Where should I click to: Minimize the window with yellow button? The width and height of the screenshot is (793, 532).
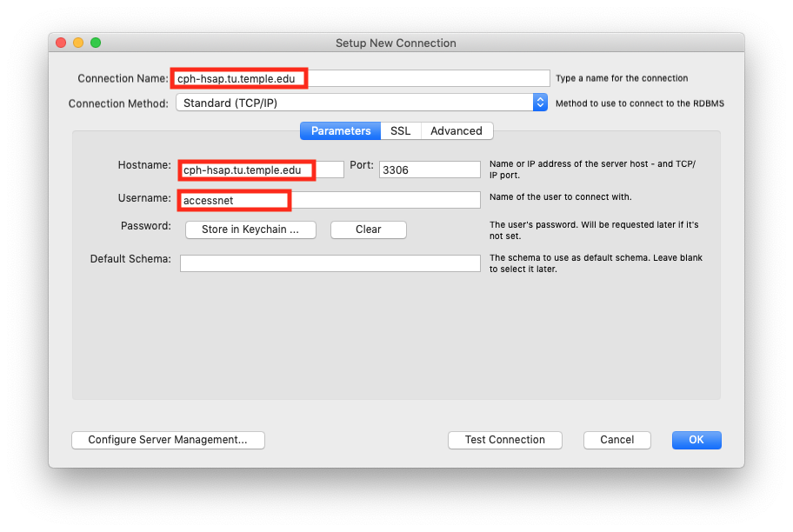click(x=78, y=43)
